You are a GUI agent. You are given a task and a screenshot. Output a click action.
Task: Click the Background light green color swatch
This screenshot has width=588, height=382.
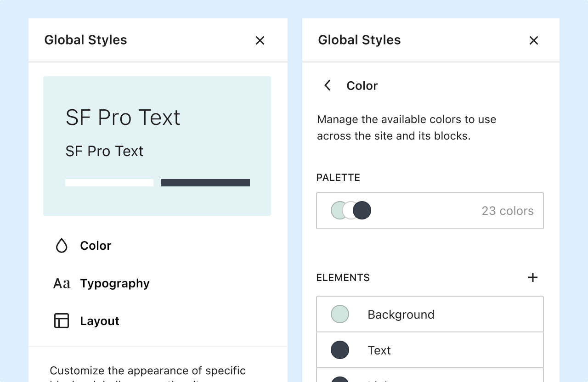(x=340, y=314)
